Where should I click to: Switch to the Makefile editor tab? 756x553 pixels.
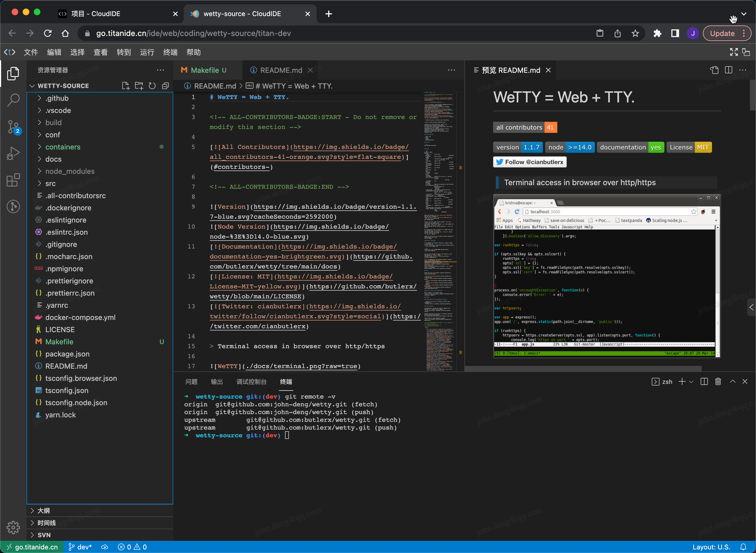click(204, 70)
